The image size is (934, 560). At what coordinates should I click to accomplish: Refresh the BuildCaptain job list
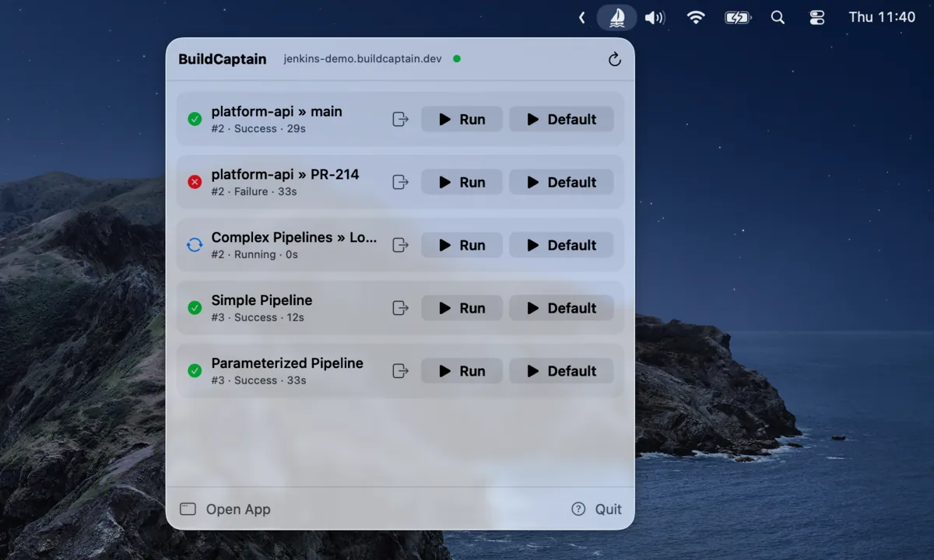(x=615, y=59)
